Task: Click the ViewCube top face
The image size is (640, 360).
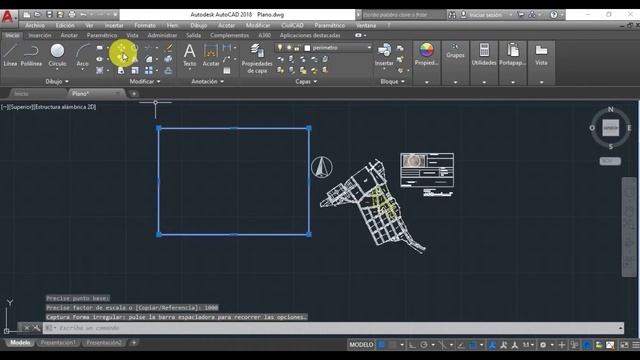Action: point(611,128)
